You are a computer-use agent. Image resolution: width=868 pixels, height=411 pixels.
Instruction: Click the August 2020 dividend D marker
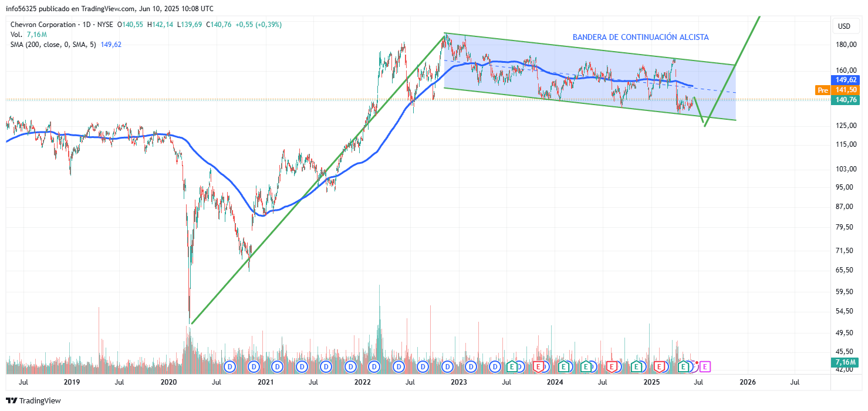click(230, 366)
